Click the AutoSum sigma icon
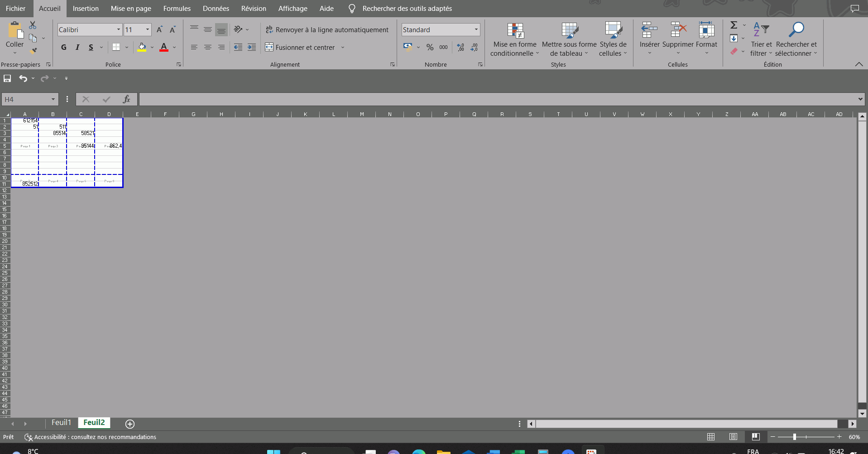 tap(734, 25)
